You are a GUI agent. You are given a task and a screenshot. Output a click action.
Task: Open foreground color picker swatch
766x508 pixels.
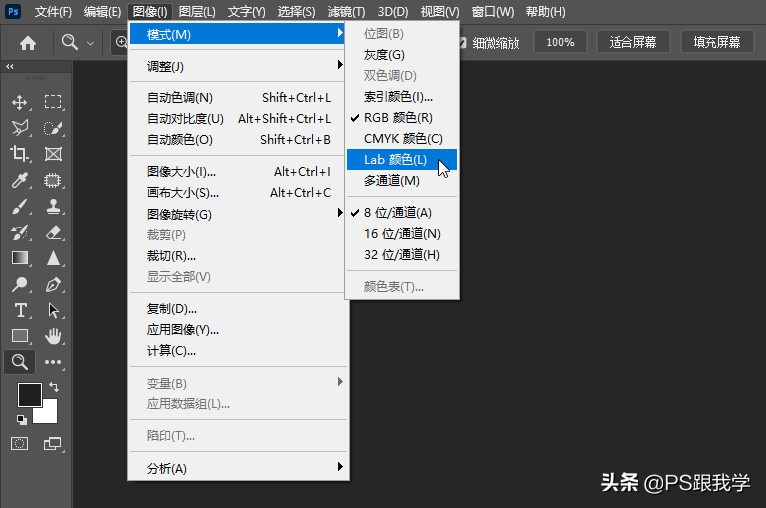coord(29,395)
